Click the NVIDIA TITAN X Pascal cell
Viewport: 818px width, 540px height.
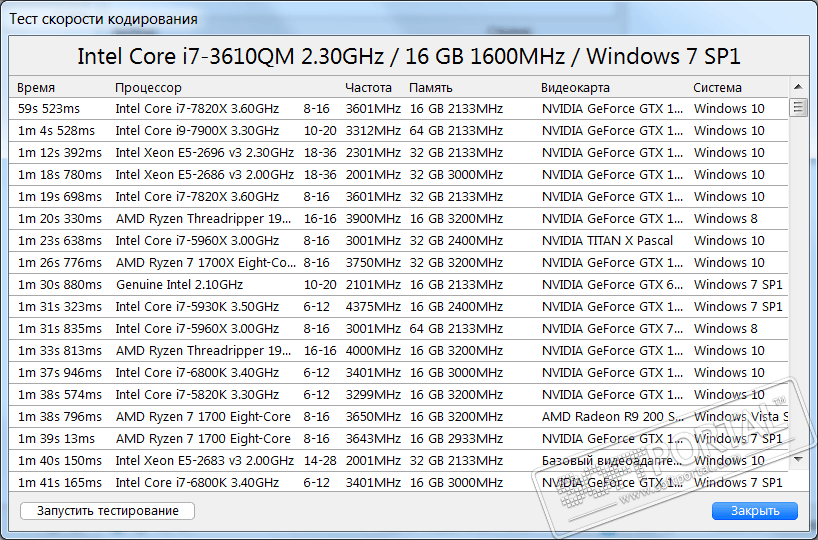click(607, 241)
